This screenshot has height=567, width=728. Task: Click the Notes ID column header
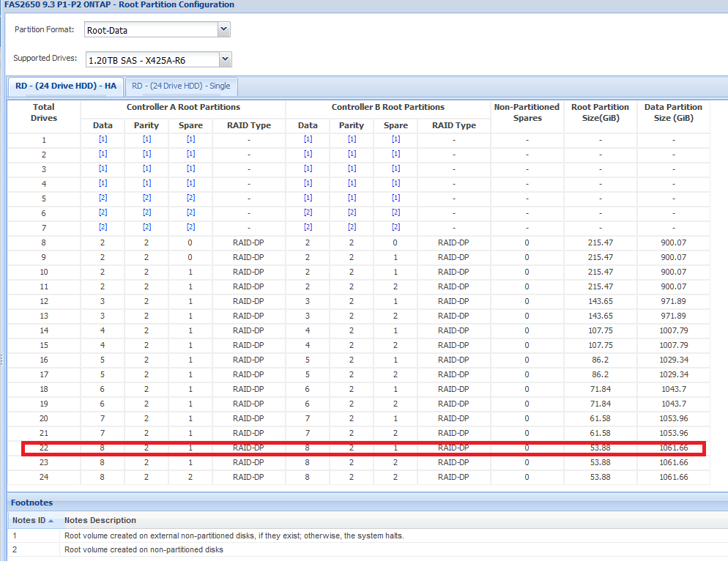33,520
